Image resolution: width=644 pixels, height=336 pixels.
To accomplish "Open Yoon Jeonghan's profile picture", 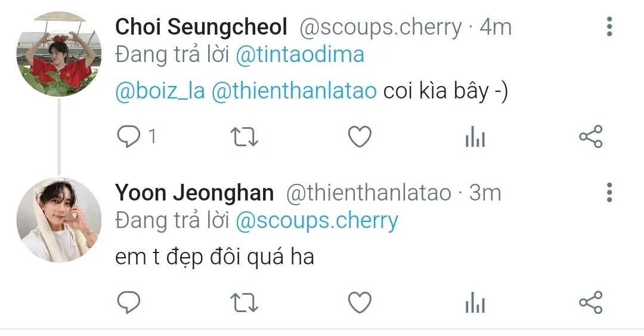I will [x=58, y=220].
